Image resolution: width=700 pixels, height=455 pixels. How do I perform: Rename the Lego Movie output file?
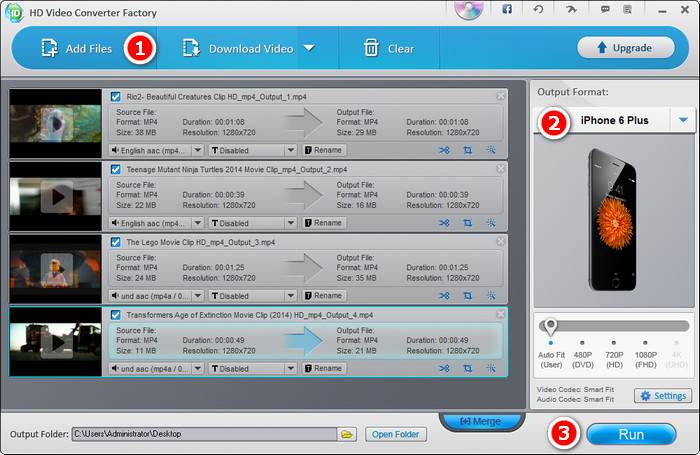point(324,296)
